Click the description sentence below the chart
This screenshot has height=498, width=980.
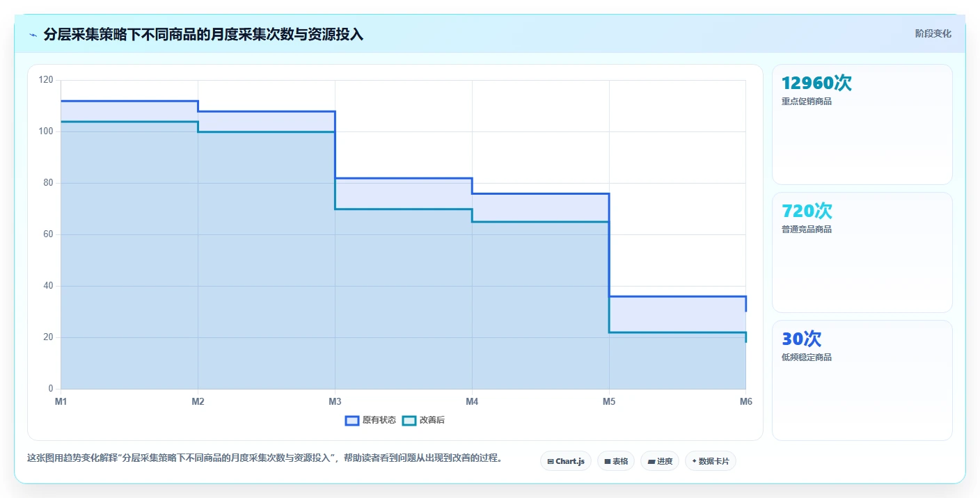pos(264,458)
